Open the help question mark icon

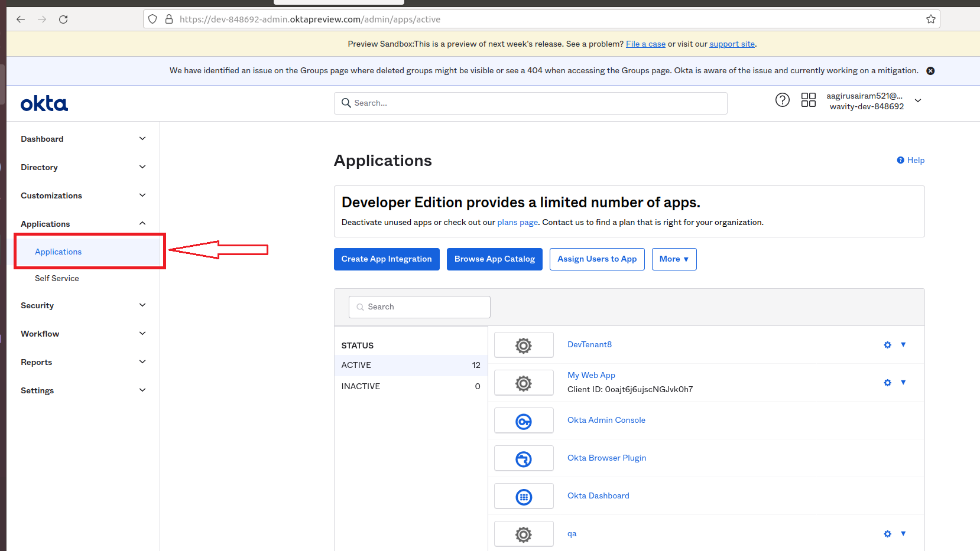(783, 100)
